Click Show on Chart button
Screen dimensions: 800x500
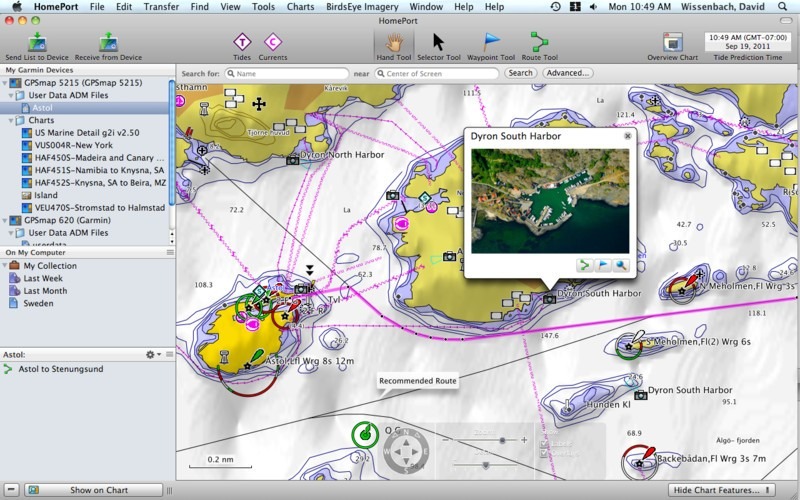[x=94, y=490]
